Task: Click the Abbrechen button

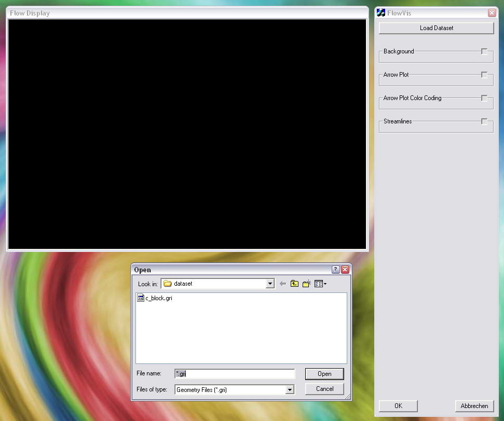Action: pyautogui.click(x=474, y=406)
